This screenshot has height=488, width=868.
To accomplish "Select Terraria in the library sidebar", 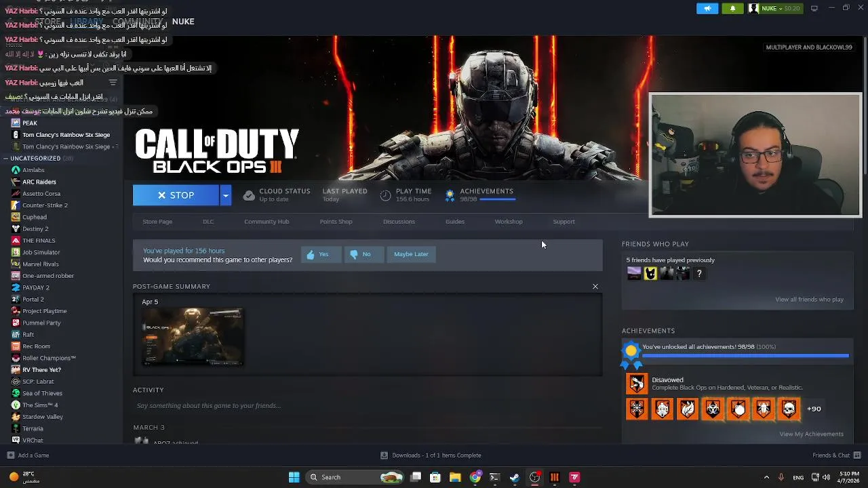I will 33,428.
